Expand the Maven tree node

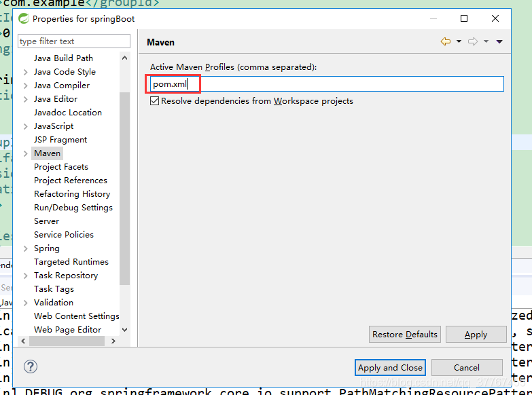point(25,153)
